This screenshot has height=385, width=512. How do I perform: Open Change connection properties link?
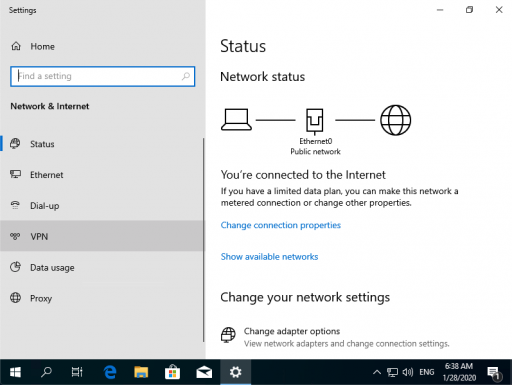pos(281,225)
